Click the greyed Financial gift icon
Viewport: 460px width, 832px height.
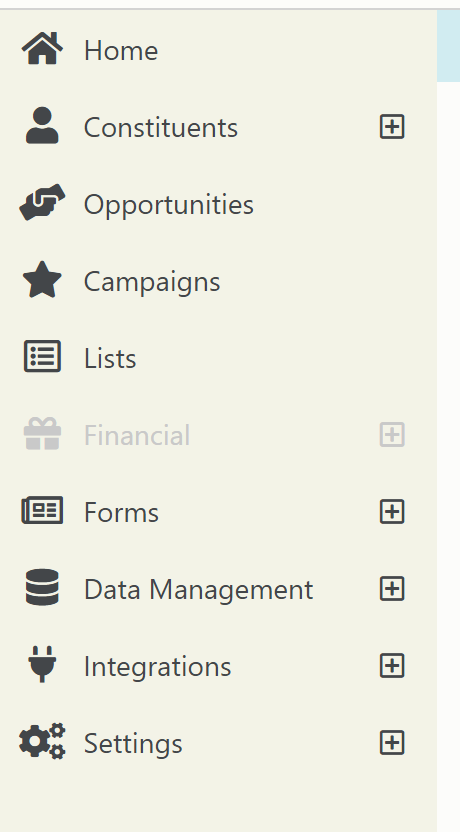[x=42, y=434]
